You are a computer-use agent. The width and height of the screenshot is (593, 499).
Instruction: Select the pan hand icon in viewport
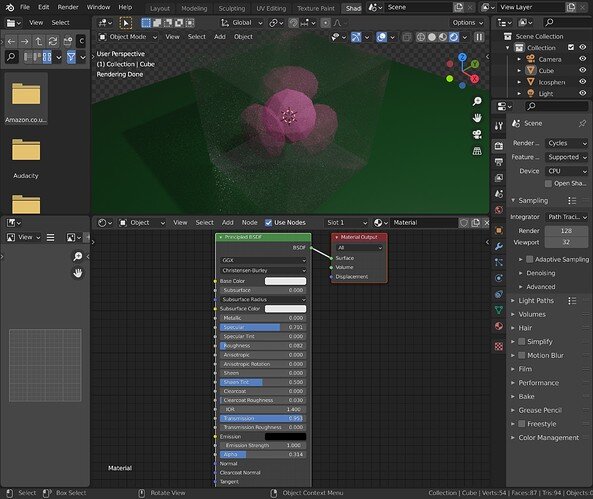coord(477,118)
